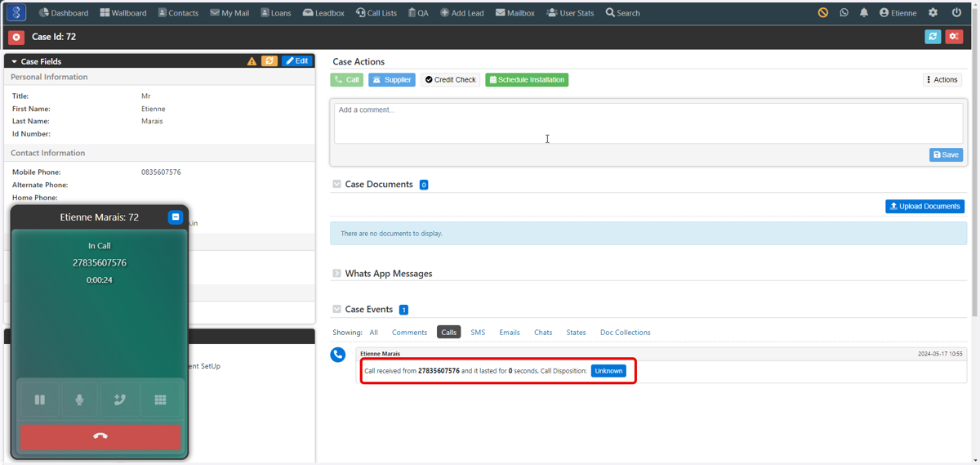The height and width of the screenshot is (465, 980).
Task: Open the dial keypad
Action: [160, 400]
